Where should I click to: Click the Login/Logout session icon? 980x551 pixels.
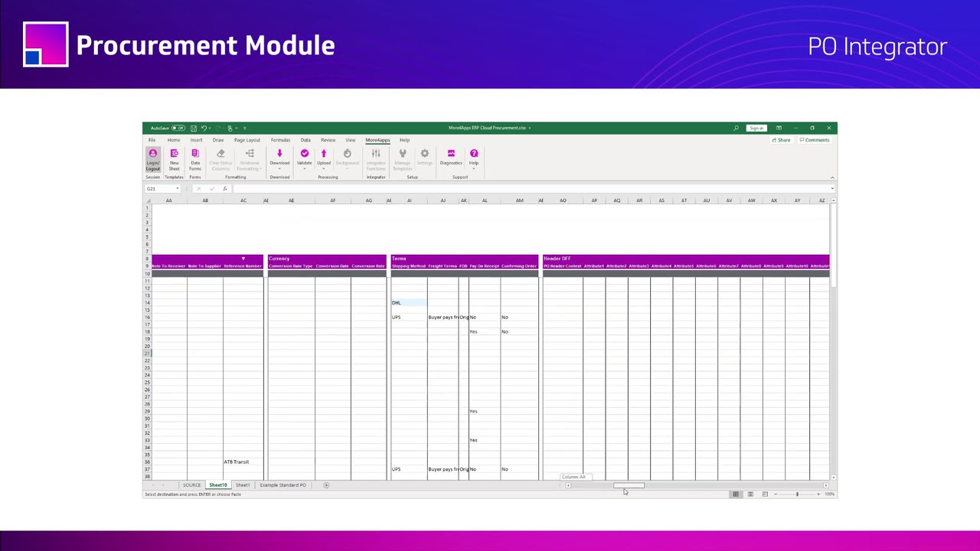152,154
